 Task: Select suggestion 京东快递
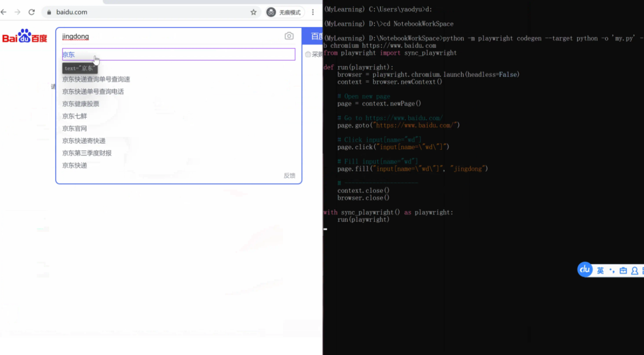pos(74,165)
